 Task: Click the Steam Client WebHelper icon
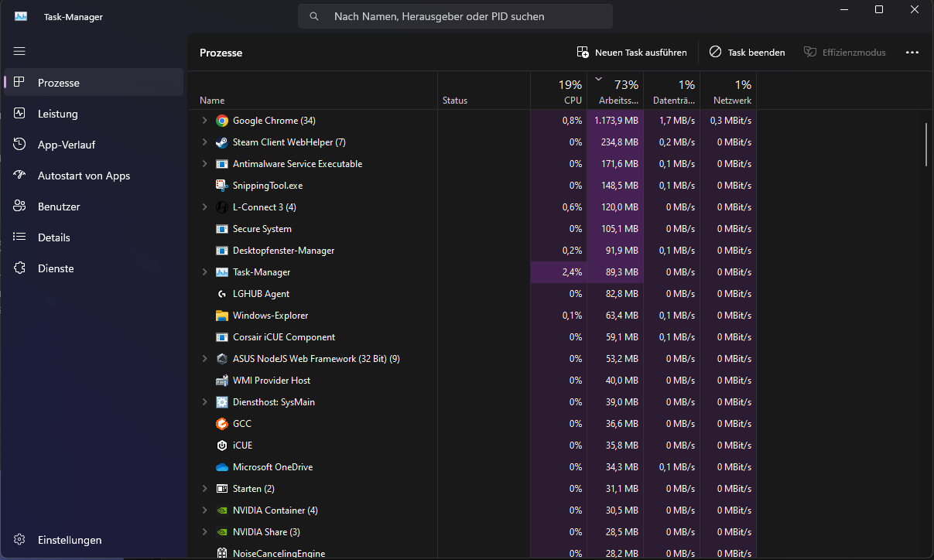coord(222,142)
